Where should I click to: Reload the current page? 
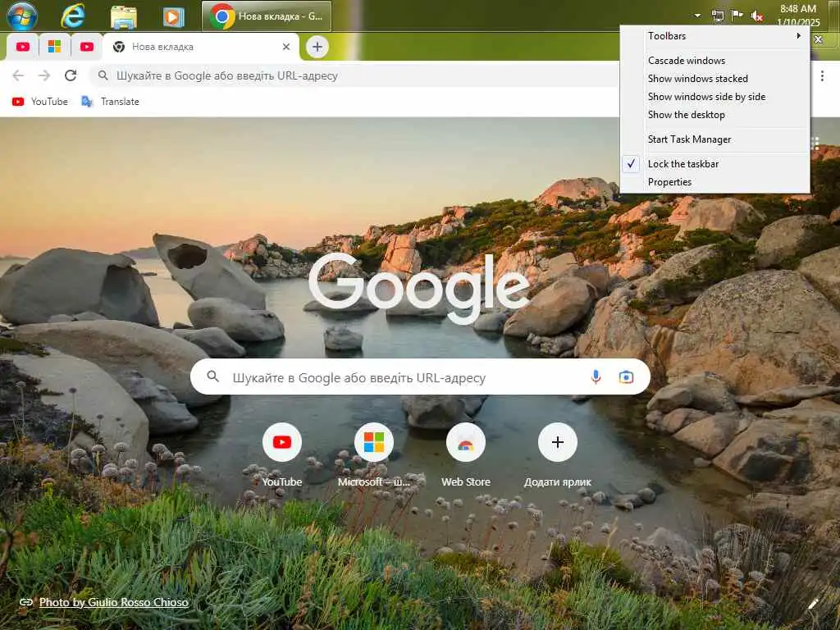pos(71,75)
